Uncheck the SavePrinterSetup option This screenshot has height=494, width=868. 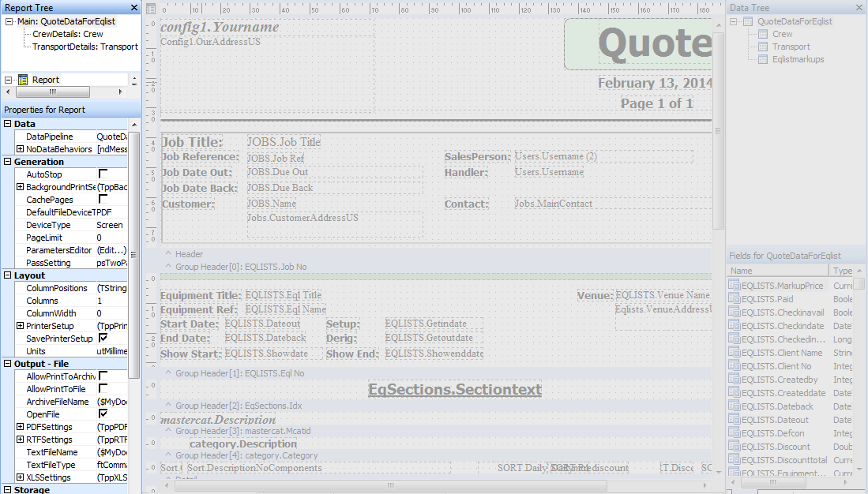(103, 338)
